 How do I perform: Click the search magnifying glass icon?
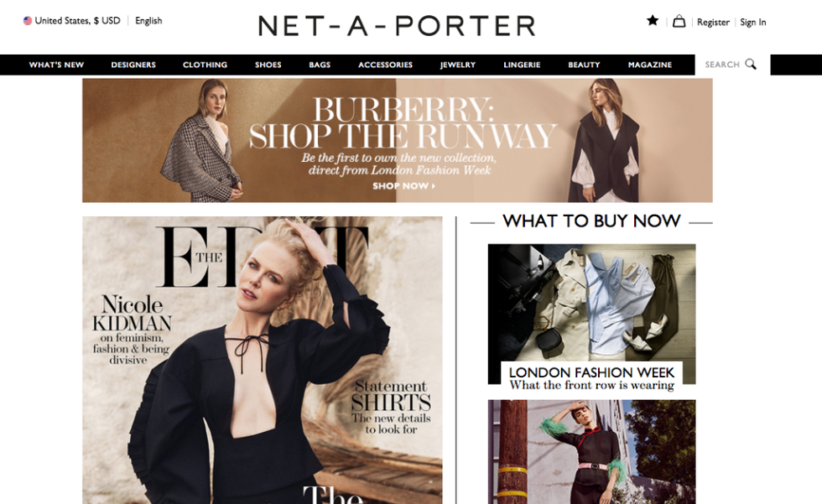[x=751, y=64]
